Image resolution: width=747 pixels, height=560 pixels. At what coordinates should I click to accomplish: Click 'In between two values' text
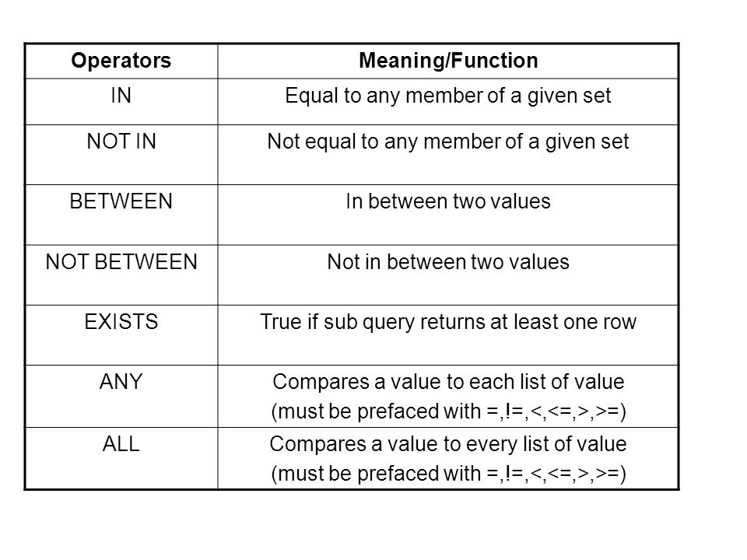448,201
